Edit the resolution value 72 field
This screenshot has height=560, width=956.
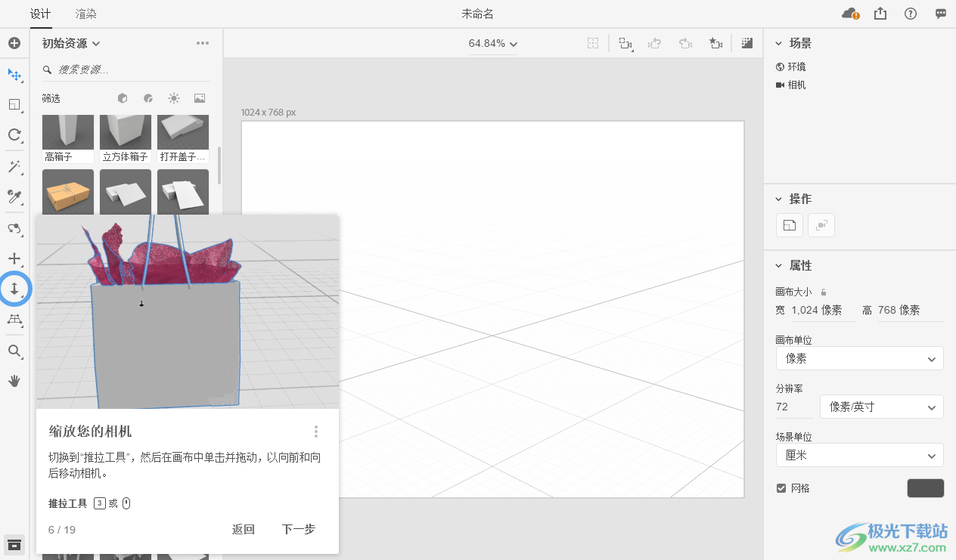coord(794,407)
